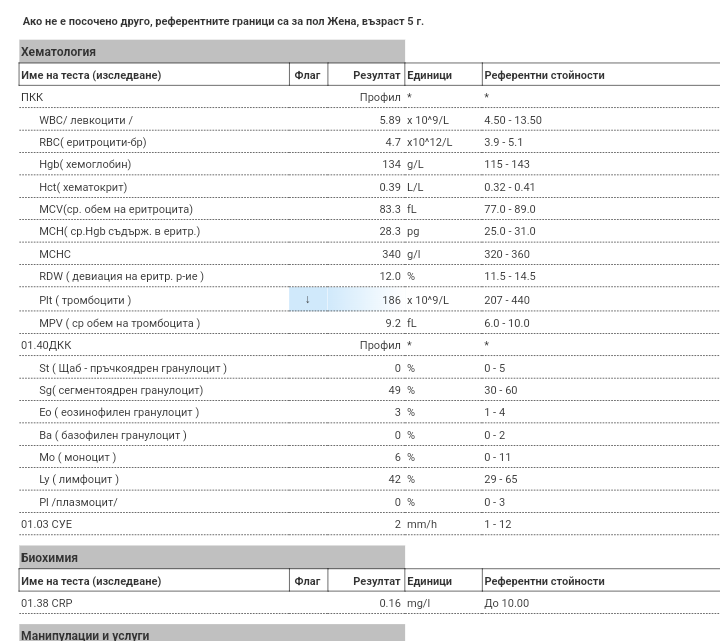Click MCH reference range 25.0 - 31.0
Viewport: 720px width, 641px height.
[x=510, y=231]
